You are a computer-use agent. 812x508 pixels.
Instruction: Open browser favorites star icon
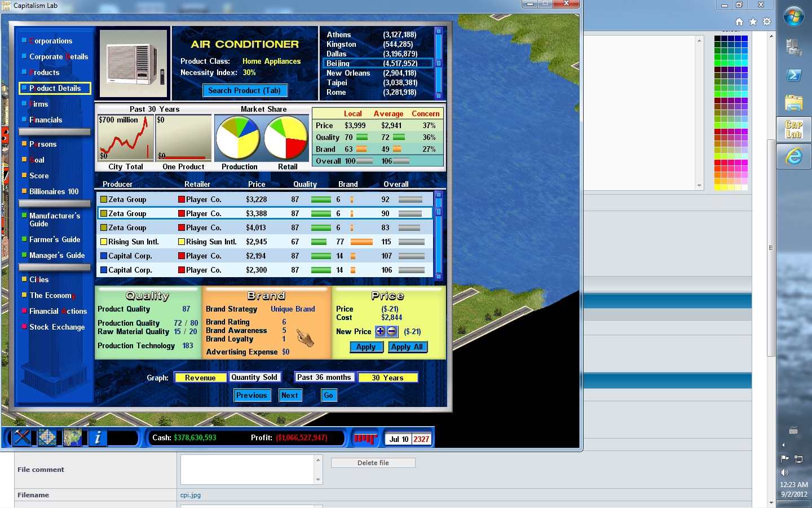[x=753, y=21]
